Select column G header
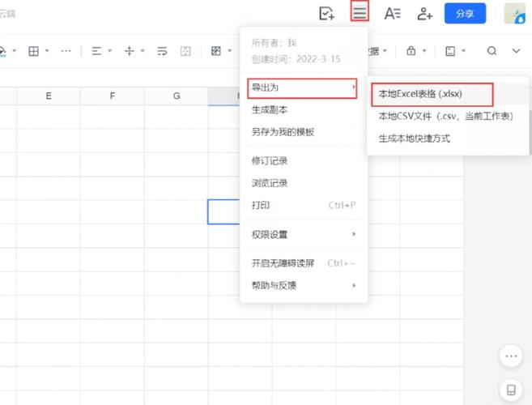Screen dimensions: 532x405 pos(177,96)
